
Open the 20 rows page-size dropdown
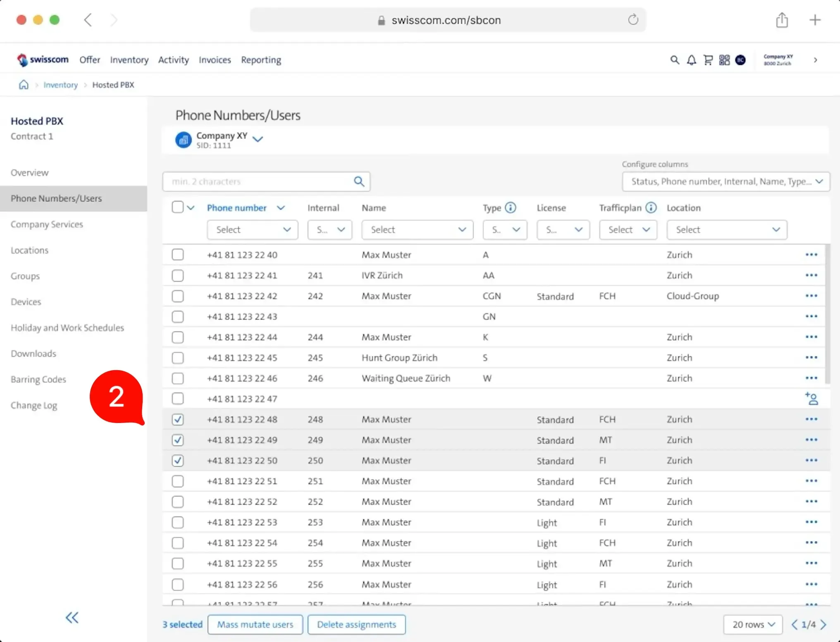tap(753, 624)
